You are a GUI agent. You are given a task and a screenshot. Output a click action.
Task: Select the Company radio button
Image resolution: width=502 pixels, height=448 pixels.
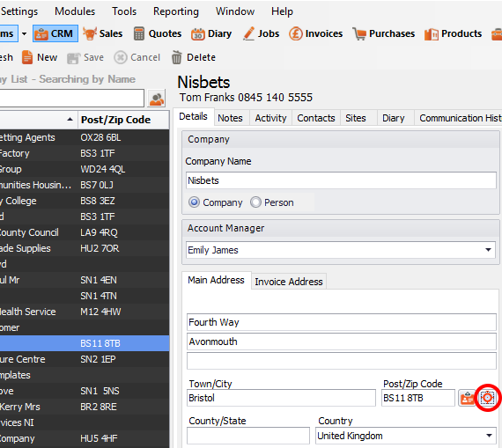tap(194, 202)
